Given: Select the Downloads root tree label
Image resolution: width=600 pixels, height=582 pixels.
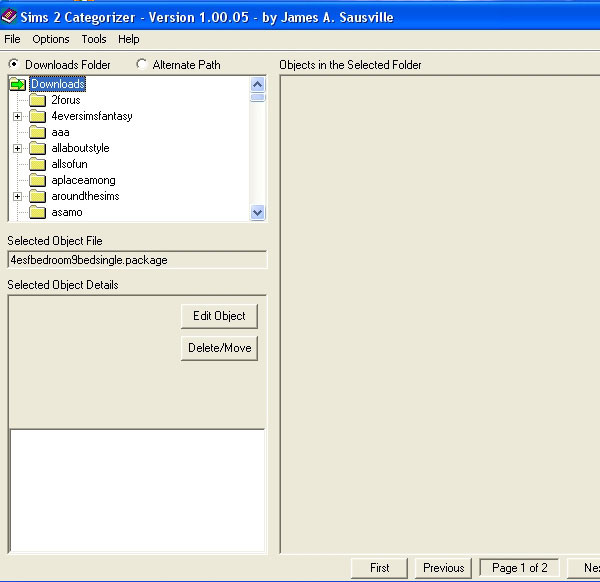Looking at the screenshot, I should pyautogui.click(x=58, y=84).
